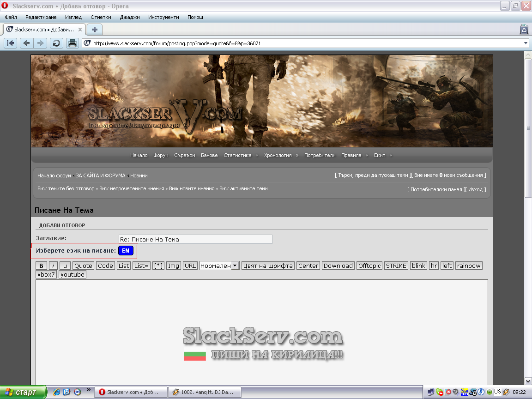Open the Джаджи menu
532x399 pixels.
coord(130,17)
